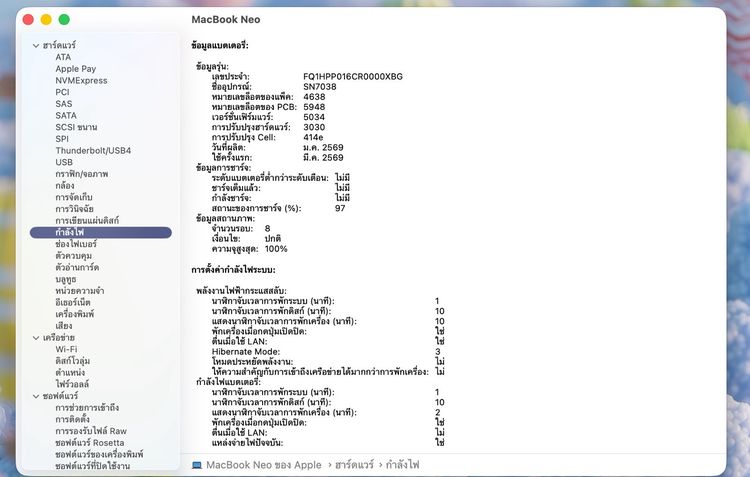Click the Hibernate Mode row label
Image resolution: width=750 pixels, height=477 pixels.
tap(246, 352)
